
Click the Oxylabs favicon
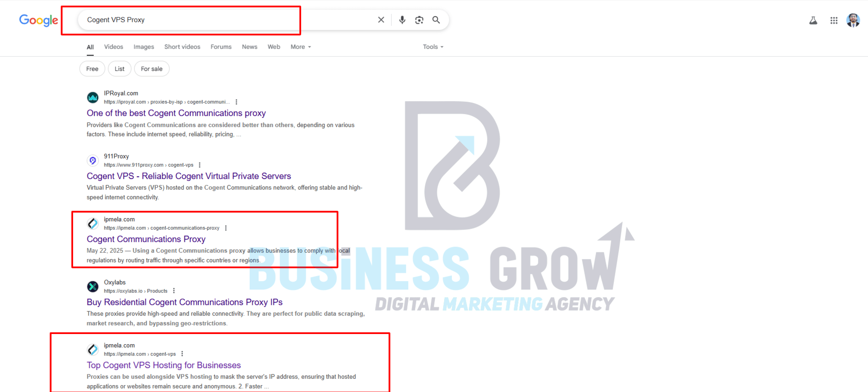pyautogui.click(x=93, y=287)
